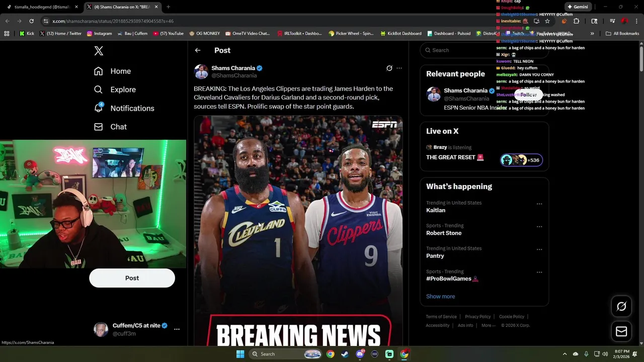Open the Harden and Garland trade image
This screenshot has height=362, width=644.
[298, 230]
